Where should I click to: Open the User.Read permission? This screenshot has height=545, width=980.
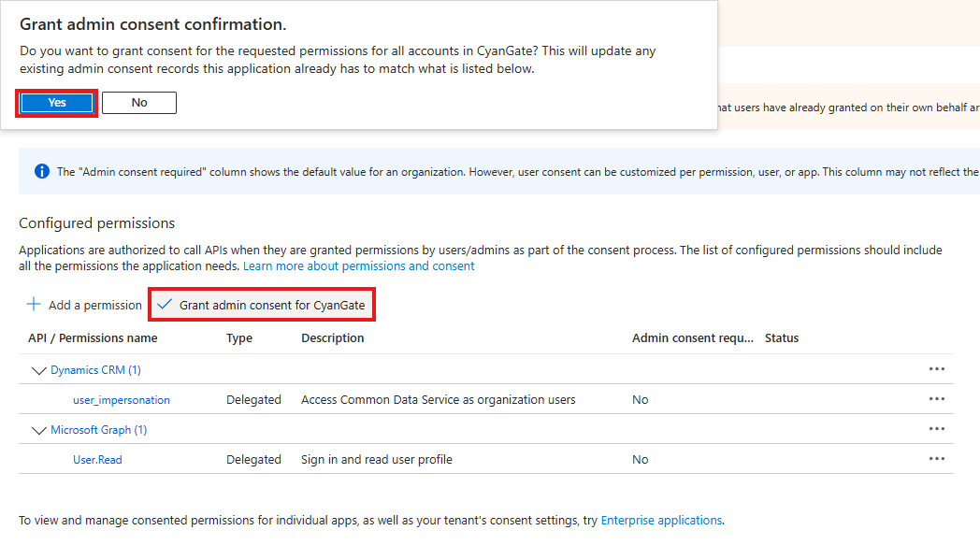[x=97, y=459]
